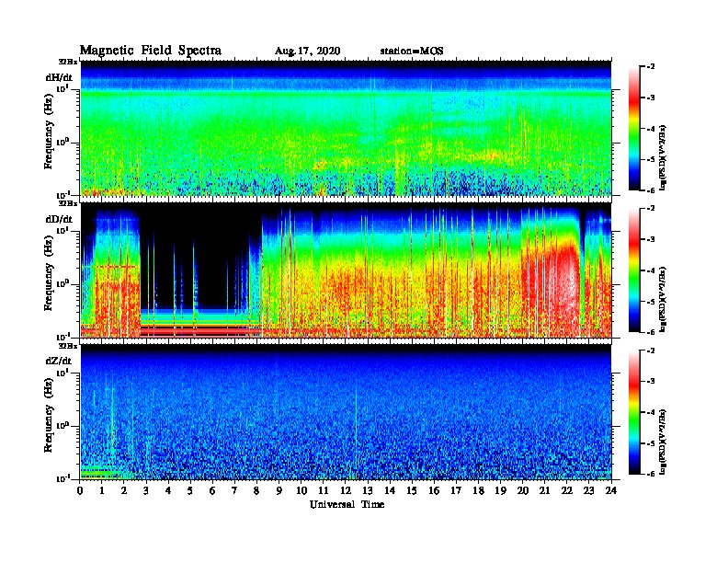Click hour 22 tick label on time axis
728x563 pixels.
click(x=567, y=491)
